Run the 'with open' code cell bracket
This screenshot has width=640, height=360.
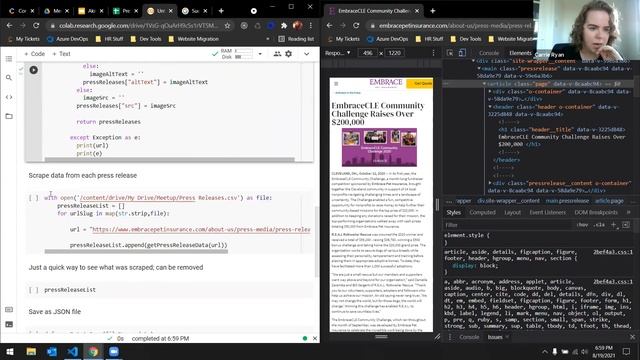coord(33,198)
